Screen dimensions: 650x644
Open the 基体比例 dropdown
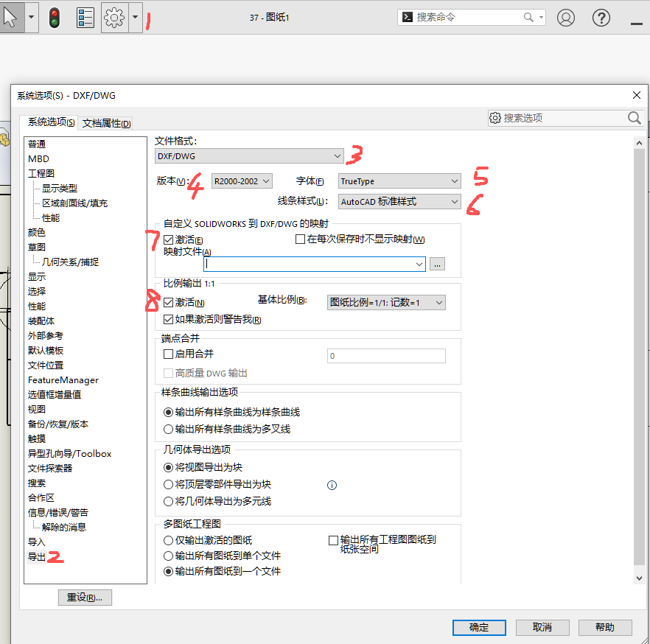(386, 303)
